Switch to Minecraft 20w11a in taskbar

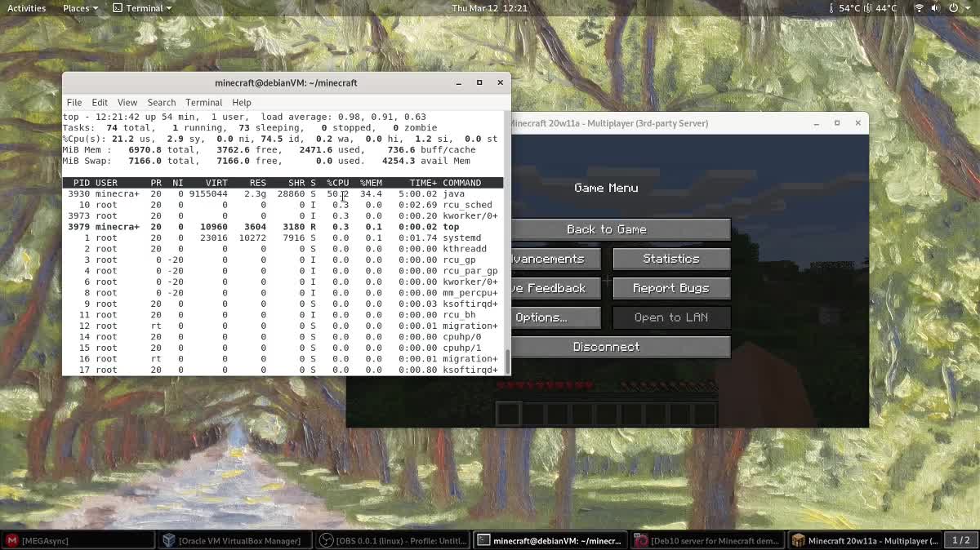tap(866, 540)
